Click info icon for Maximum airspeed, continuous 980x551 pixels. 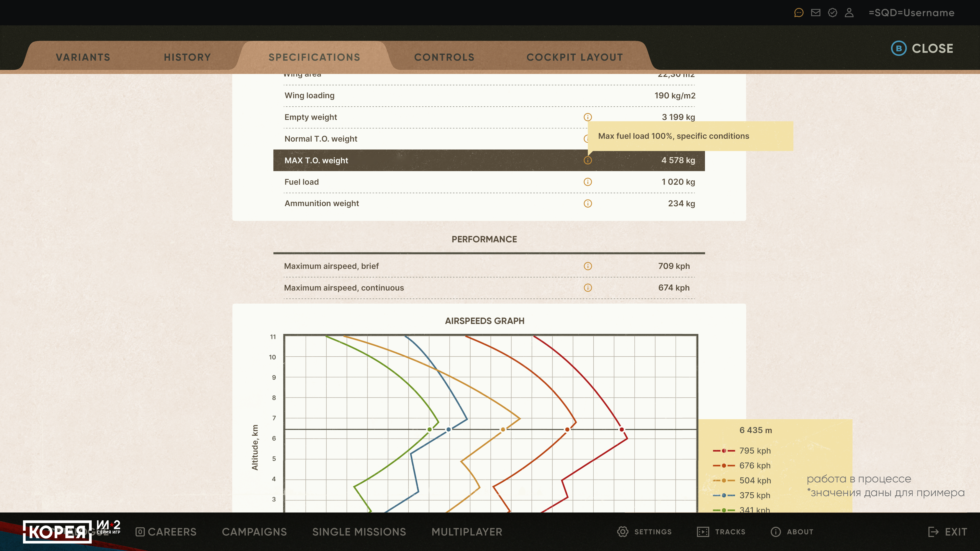tap(588, 288)
